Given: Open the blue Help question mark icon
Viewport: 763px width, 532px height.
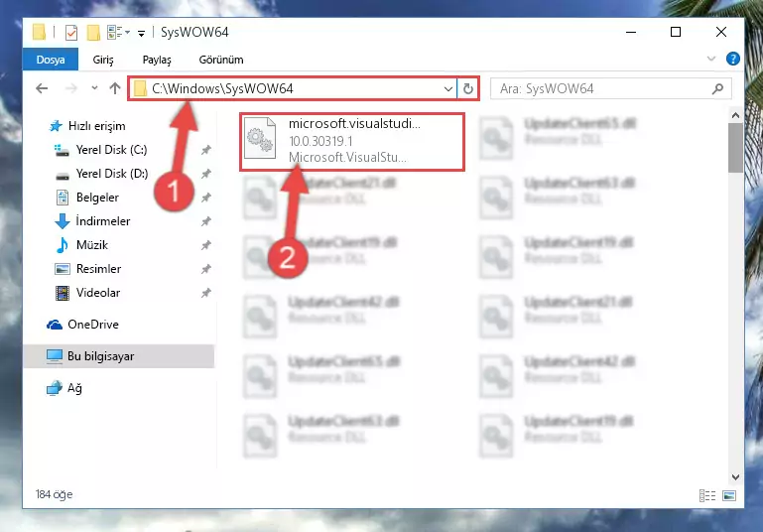Looking at the screenshot, I should point(732,59).
